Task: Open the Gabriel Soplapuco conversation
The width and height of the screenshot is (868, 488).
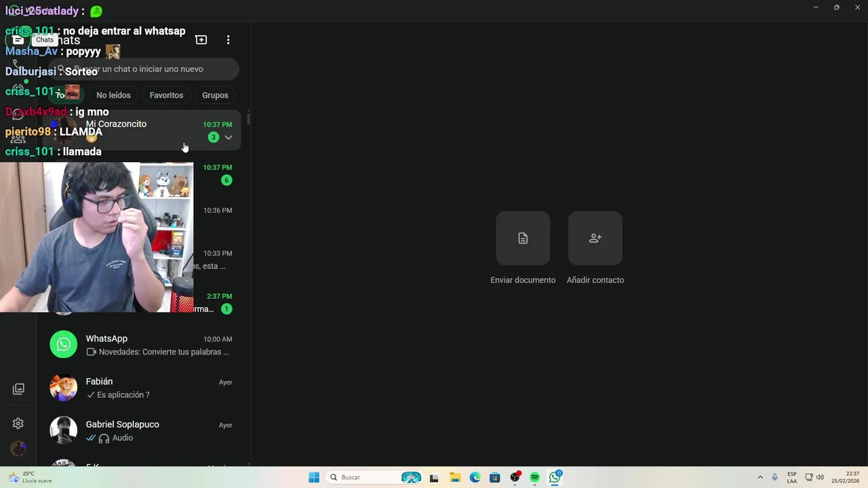Action: click(x=141, y=431)
